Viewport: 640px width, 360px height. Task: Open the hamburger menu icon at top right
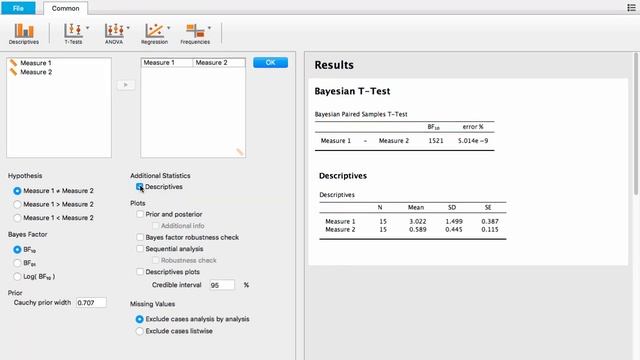click(x=631, y=8)
